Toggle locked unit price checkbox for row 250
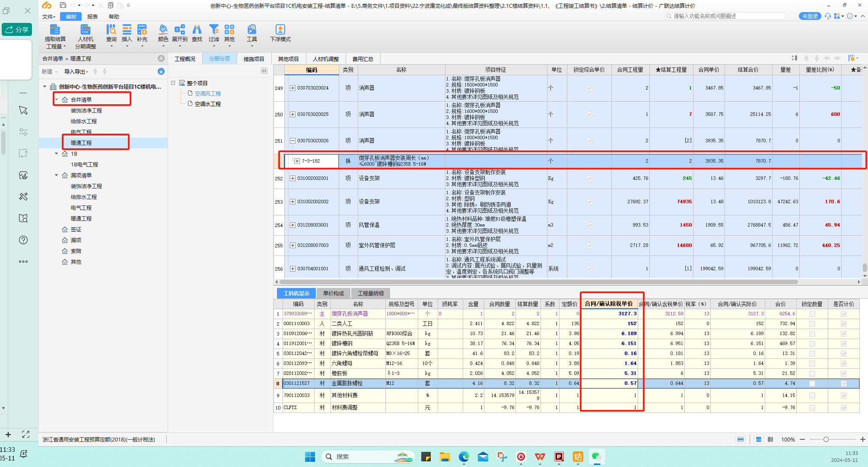This screenshot has width=868, height=467. 589,115
